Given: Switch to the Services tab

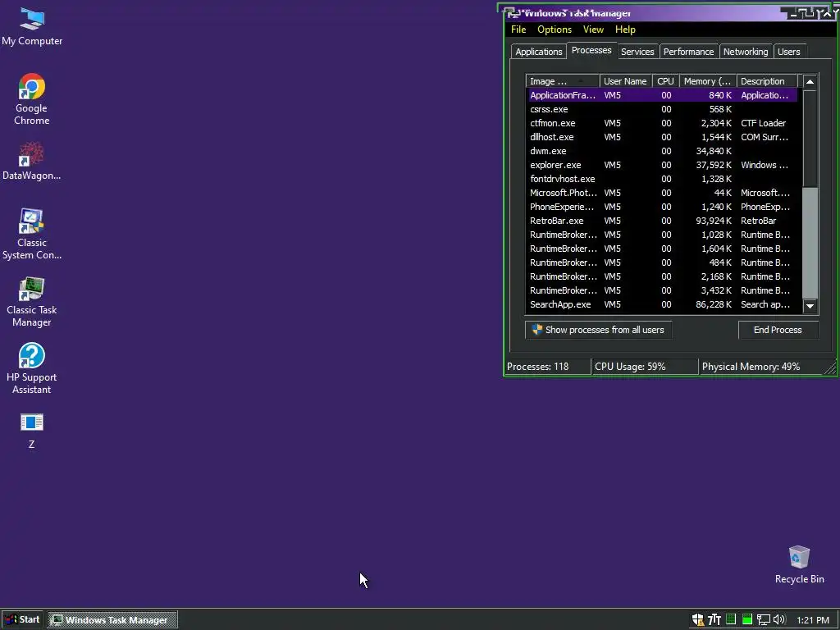Looking at the screenshot, I should (637, 52).
